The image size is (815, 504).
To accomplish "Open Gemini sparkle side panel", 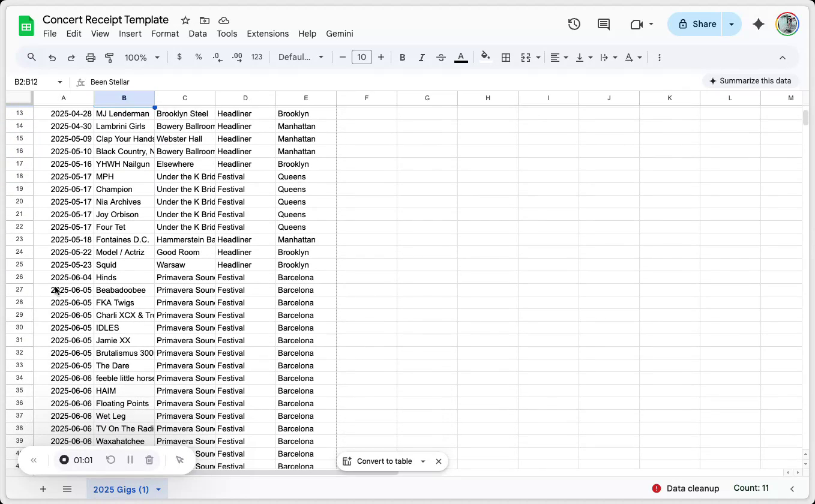I will click(x=759, y=24).
